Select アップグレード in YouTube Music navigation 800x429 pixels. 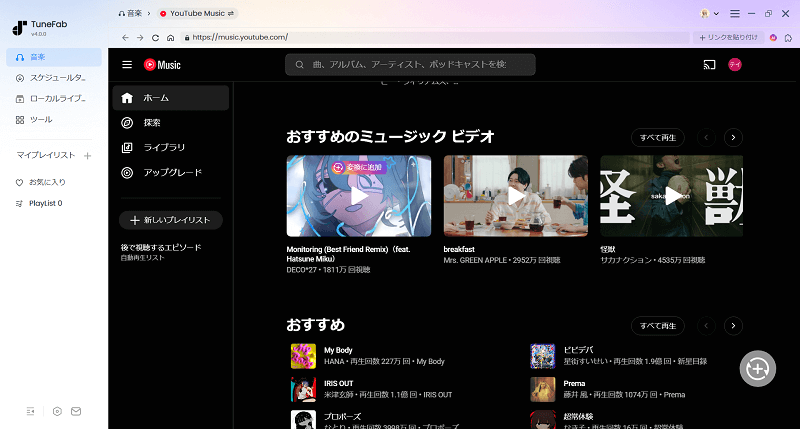click(171, 172)
